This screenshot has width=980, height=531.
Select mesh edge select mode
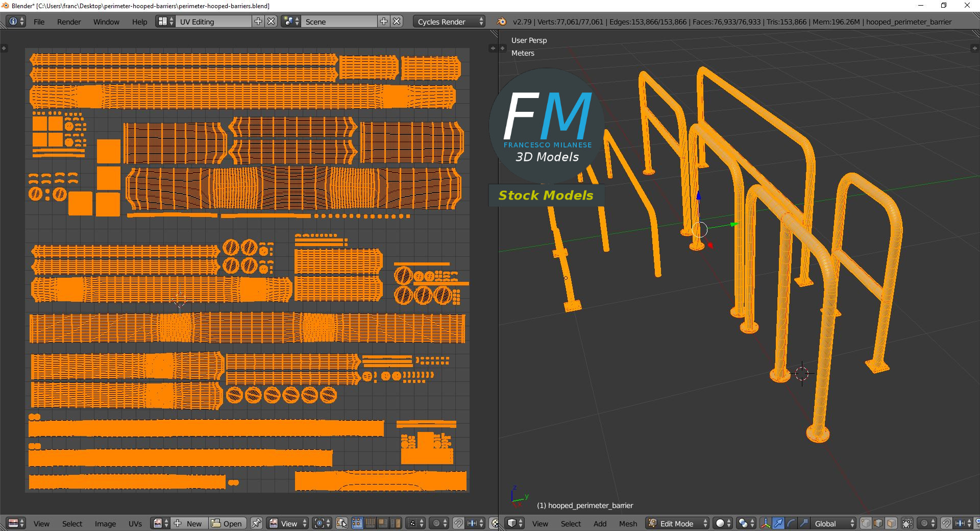coord(878,523)
